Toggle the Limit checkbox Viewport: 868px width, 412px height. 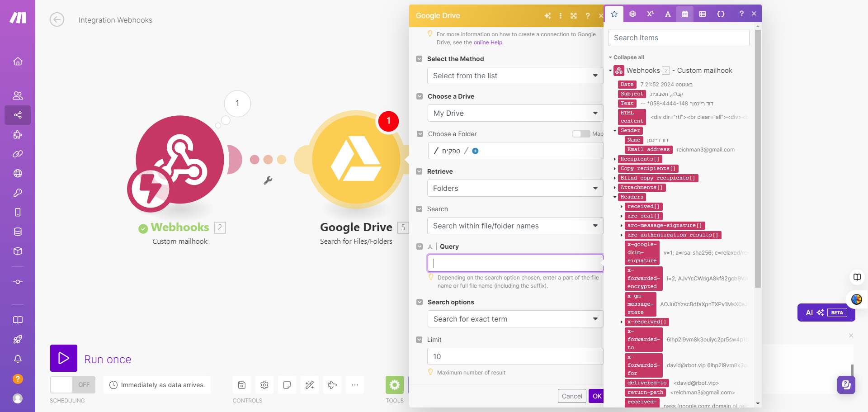(x=419, y=340)
